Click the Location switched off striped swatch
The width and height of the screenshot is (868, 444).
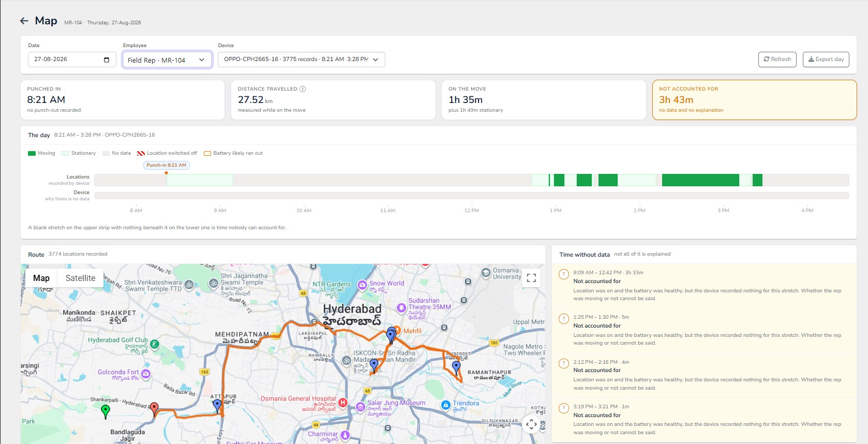click(x=141, y=153)
